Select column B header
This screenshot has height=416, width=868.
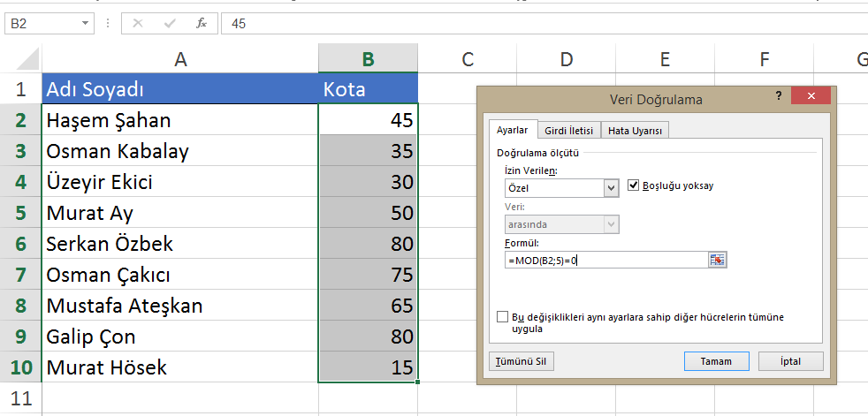click(x=368, y=59)
